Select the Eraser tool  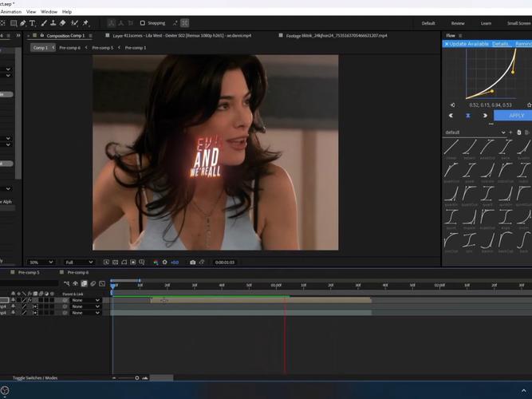(63, 23)
